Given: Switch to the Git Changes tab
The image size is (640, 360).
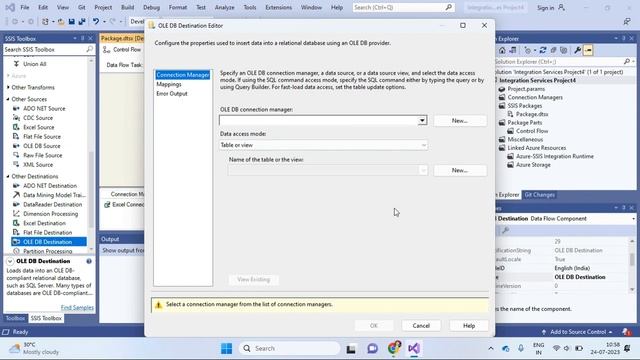Looking at the screenshot, I should point(539,195).
